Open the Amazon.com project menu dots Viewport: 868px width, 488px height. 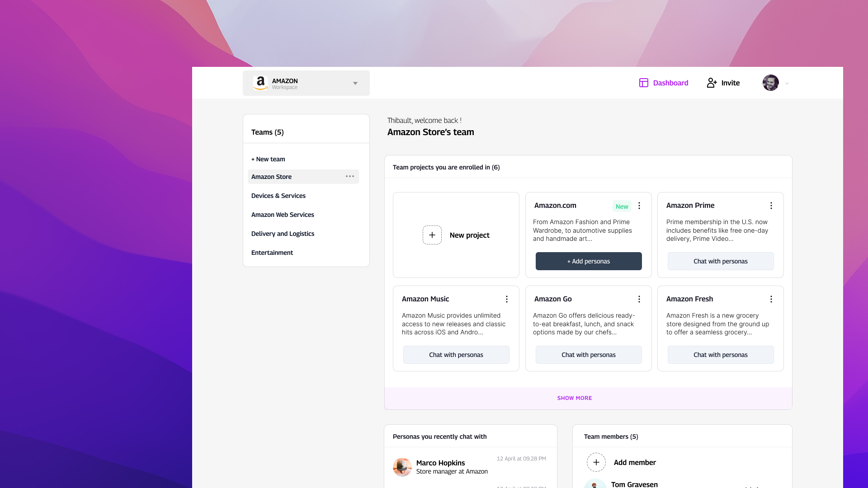[639, 206]
